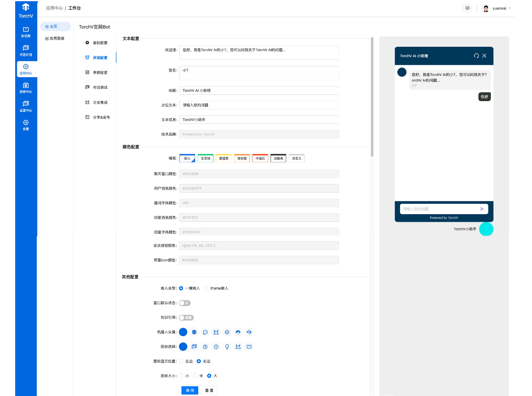Open the message feedback icon in header
532x396 pixels.
pyautogui.click(x=467, y=8)
